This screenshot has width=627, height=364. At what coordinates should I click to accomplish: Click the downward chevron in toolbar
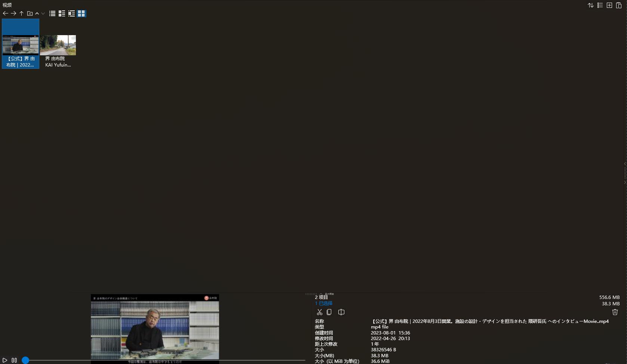point(43,13)
